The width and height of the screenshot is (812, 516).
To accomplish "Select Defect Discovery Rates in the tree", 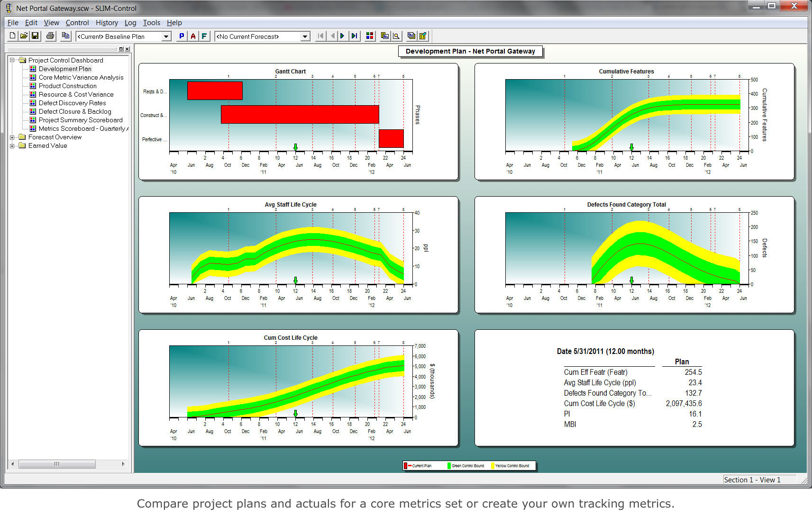I will 72,103.
